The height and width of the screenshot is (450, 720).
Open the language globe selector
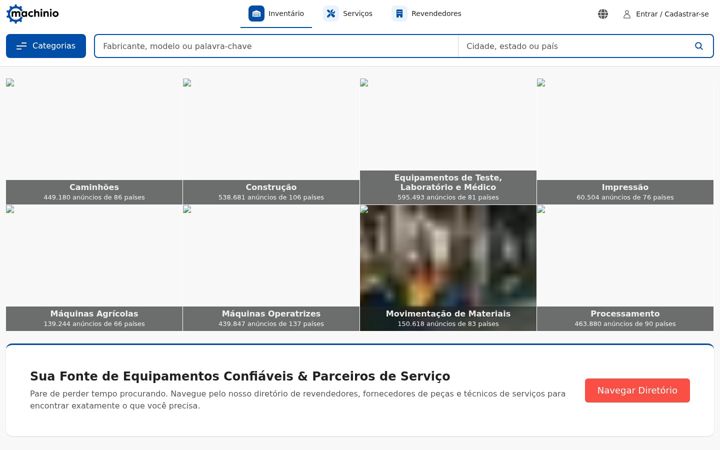tap(603, 14)
